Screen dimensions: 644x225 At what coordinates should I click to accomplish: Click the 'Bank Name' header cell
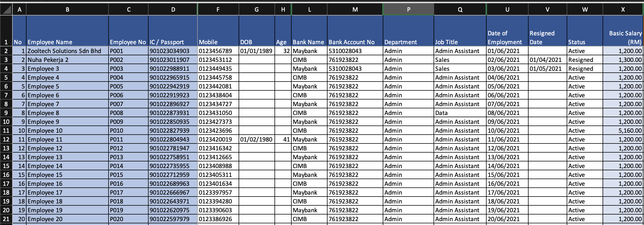click(x=309, y=31)
